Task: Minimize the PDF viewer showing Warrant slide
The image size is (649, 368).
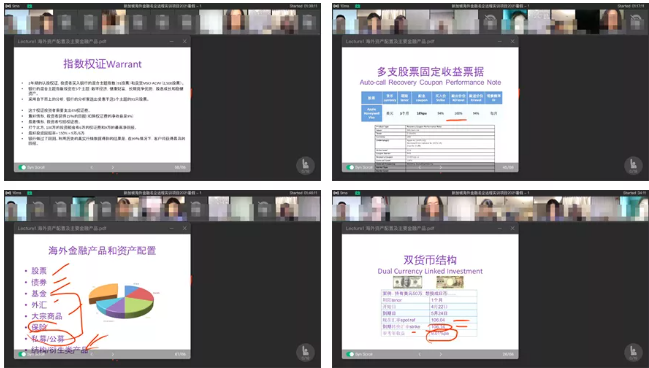Action: pyautogui.click(x=172, y=41)
